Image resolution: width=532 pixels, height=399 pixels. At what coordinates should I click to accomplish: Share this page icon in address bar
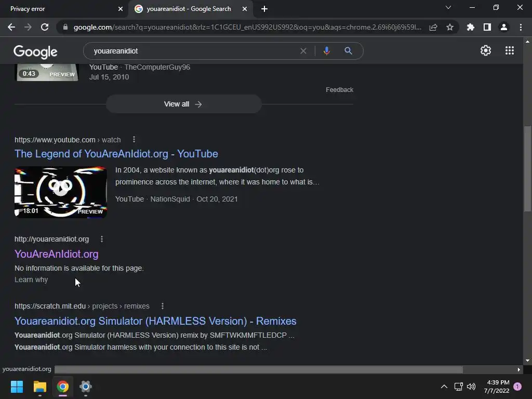[433, 28]
